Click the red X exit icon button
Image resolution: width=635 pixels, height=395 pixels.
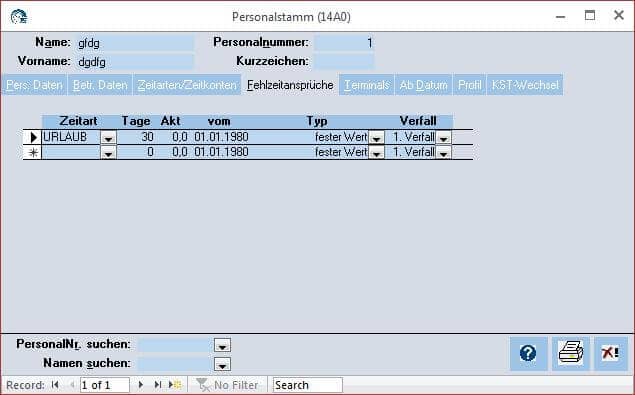[611, 353]
